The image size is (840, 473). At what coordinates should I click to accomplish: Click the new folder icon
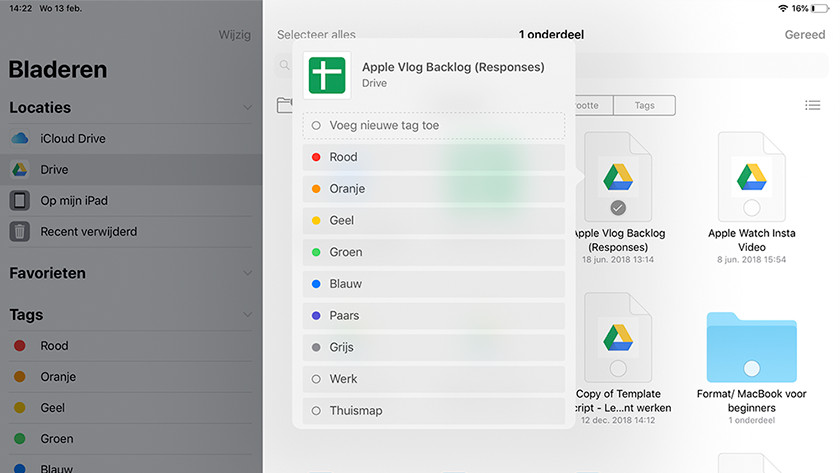285,105
